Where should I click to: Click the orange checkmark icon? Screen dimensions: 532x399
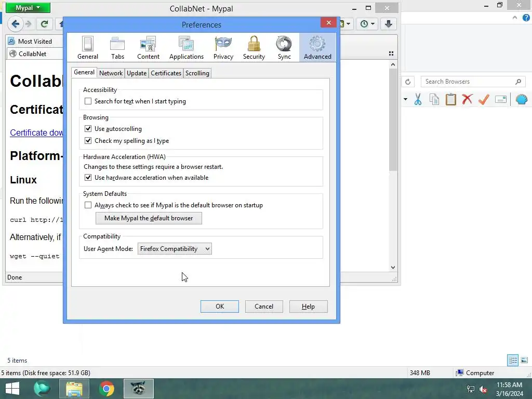click(x=484, y=99)
